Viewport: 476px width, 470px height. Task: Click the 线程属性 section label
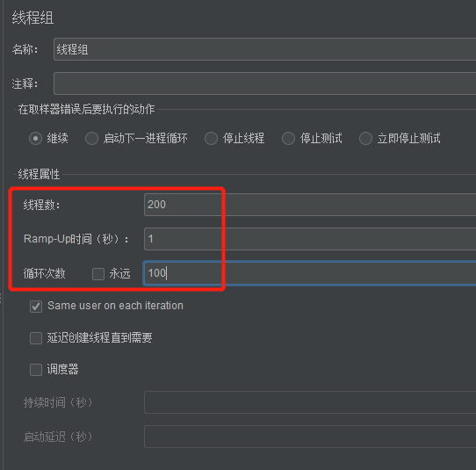39,174
